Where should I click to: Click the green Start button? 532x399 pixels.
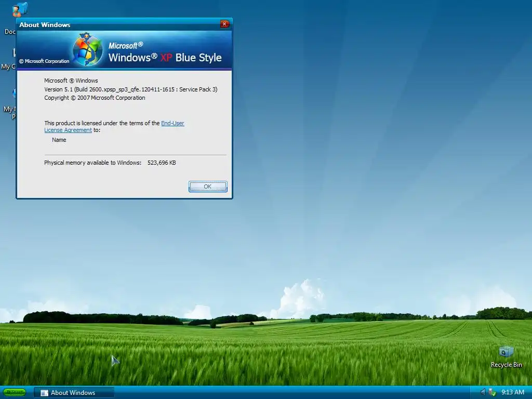coord(15,392)
